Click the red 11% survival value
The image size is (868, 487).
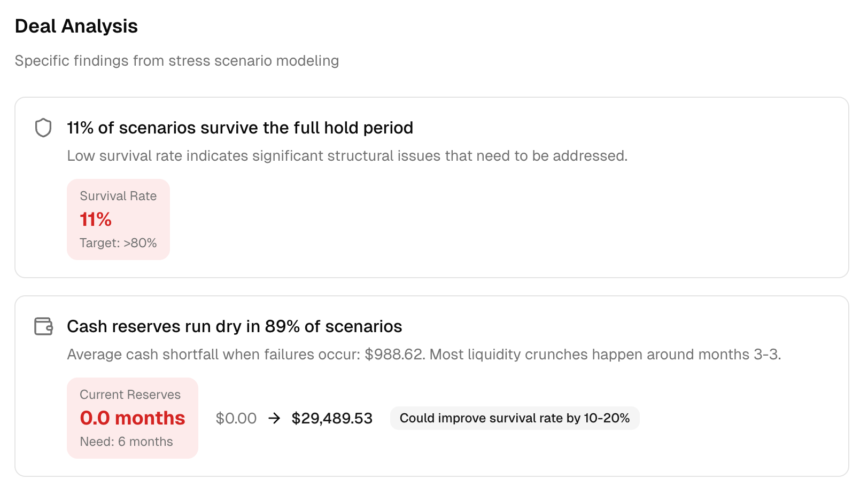pos(95,219)
